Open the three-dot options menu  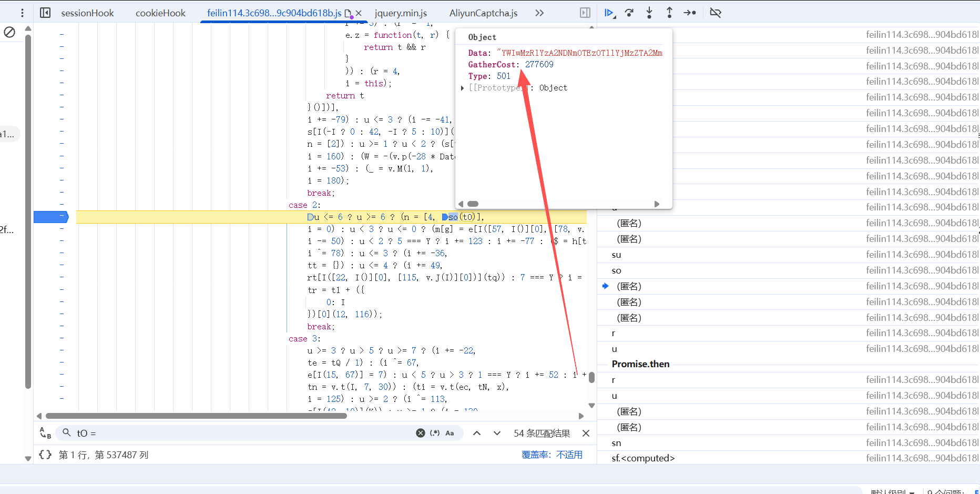point(22,13)
